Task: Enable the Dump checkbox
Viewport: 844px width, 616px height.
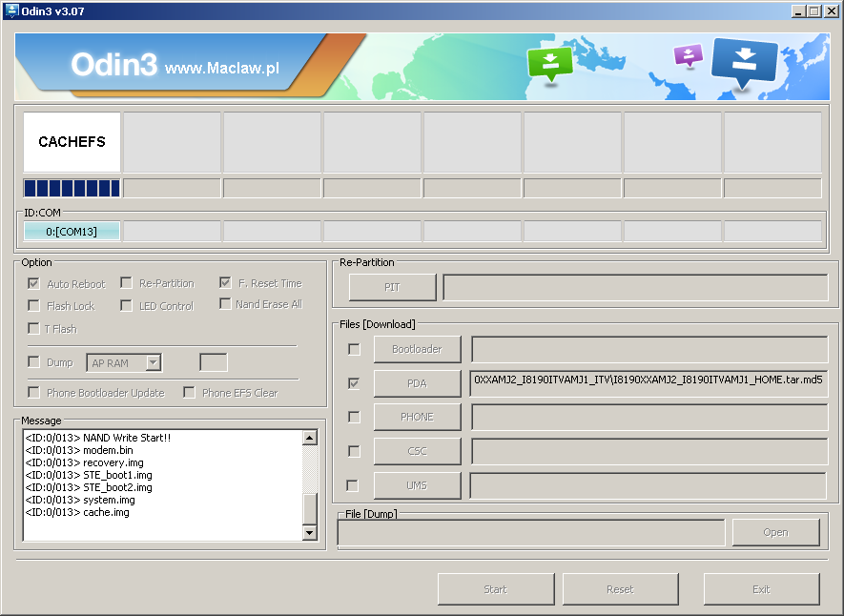Action: pyautogui.click(x=33, y=361)
